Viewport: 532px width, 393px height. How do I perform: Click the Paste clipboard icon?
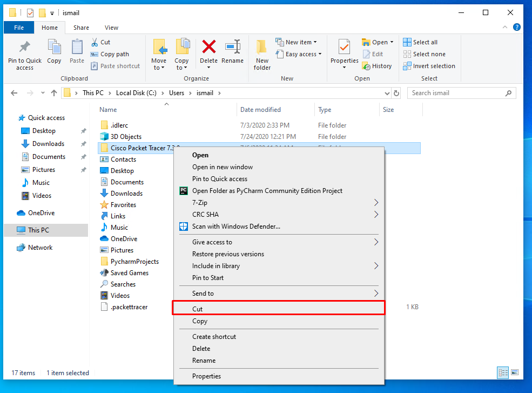click(77, 47)
